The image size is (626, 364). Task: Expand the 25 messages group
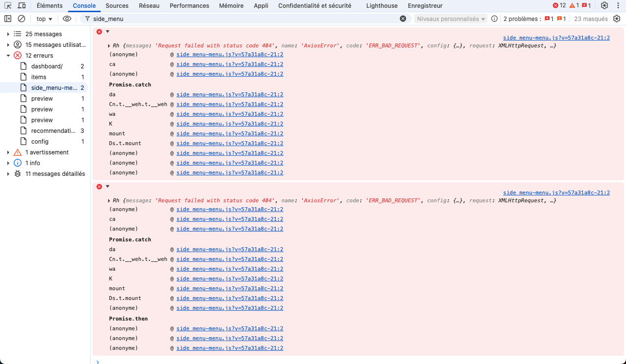(8, 34)
